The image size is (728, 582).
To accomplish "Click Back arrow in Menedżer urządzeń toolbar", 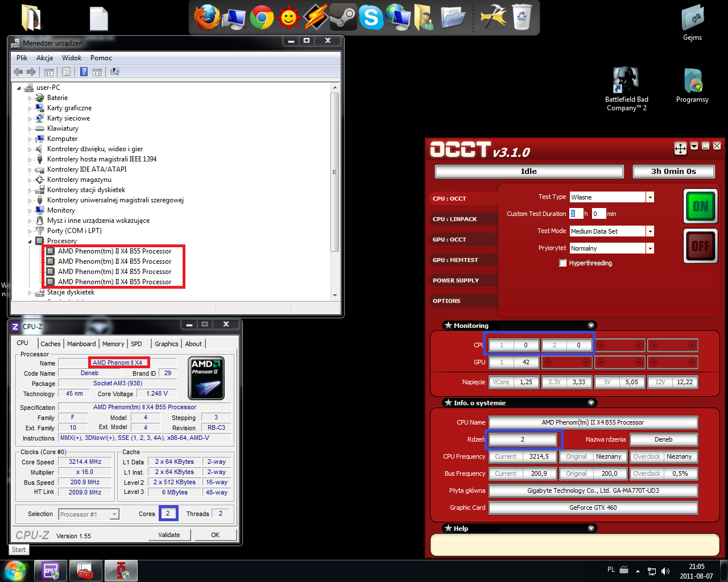I will (x=18, y=72).
